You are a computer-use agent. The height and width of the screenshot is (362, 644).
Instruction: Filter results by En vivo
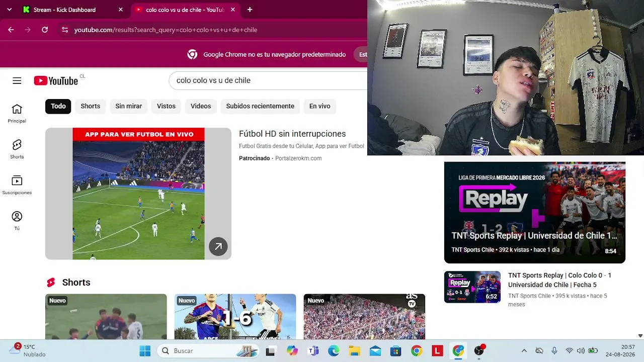pyautogui.click(x=320, y=106)
